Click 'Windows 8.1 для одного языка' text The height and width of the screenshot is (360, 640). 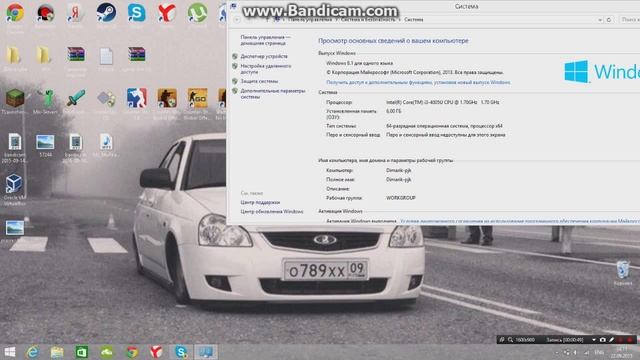point(360,63)
